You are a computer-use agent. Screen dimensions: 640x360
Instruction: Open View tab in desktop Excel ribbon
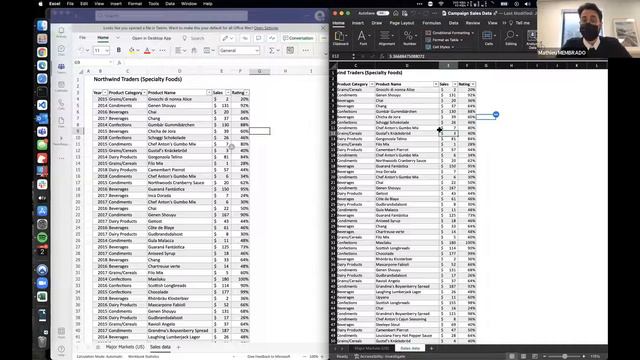point(493,23)
